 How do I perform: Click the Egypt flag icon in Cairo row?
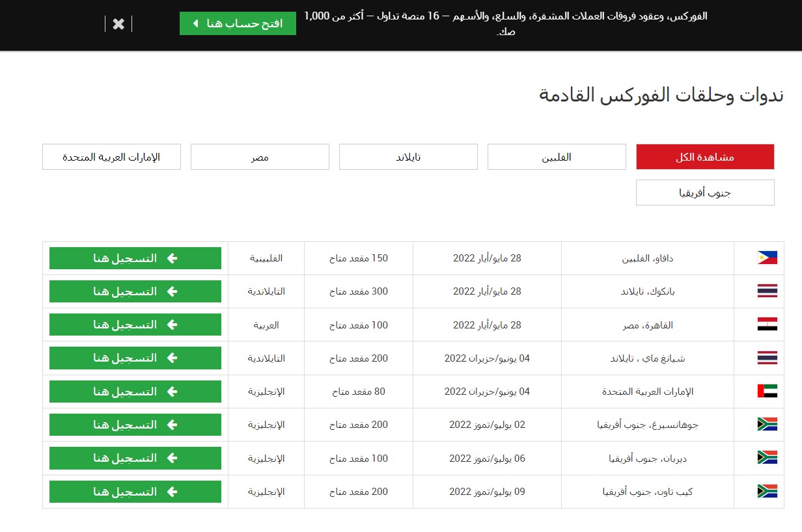767,325
